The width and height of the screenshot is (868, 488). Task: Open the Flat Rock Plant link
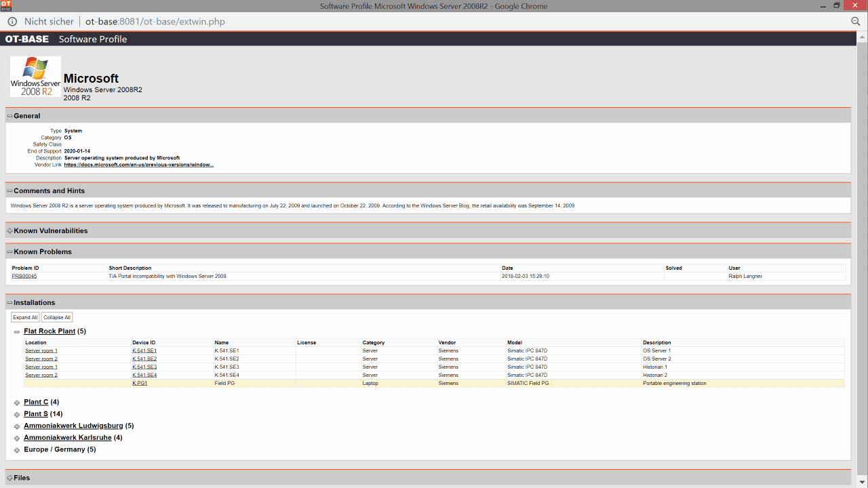(50, 331)
